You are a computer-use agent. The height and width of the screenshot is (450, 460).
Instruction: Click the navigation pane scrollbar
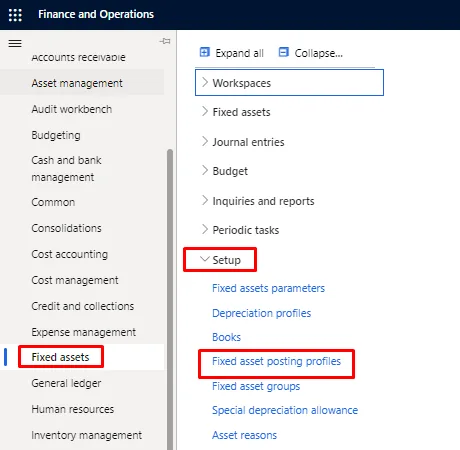pos(170,299)
